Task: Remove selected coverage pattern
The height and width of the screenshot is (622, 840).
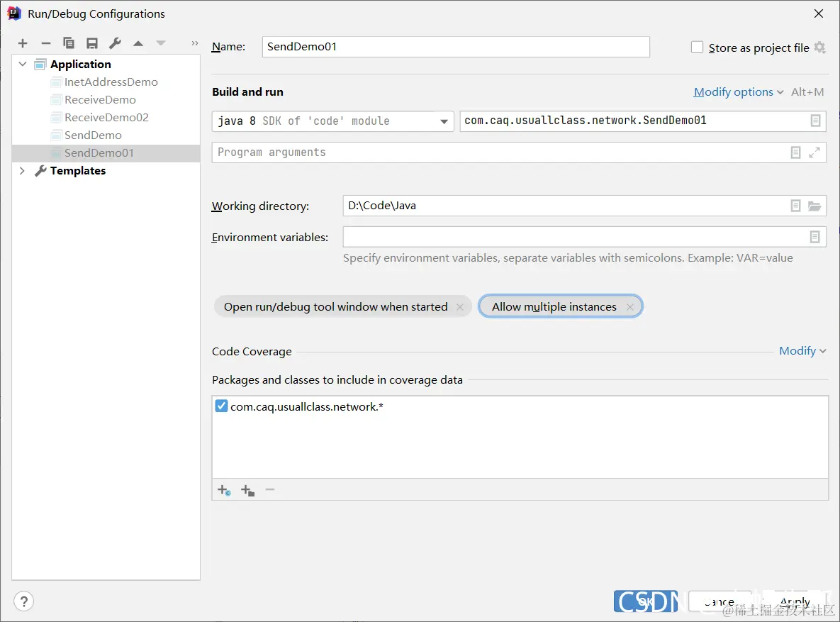Action: [x=270, y=489]
